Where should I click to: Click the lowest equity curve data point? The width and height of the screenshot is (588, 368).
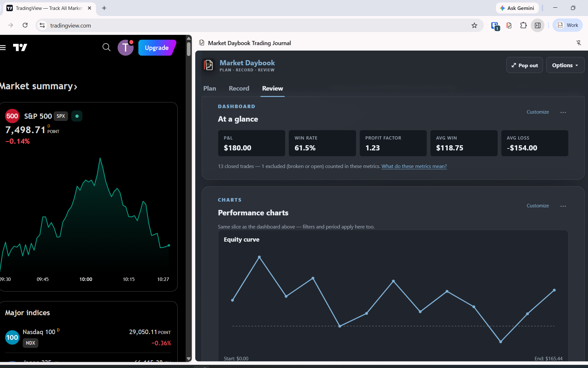click(x=500, y=342)
